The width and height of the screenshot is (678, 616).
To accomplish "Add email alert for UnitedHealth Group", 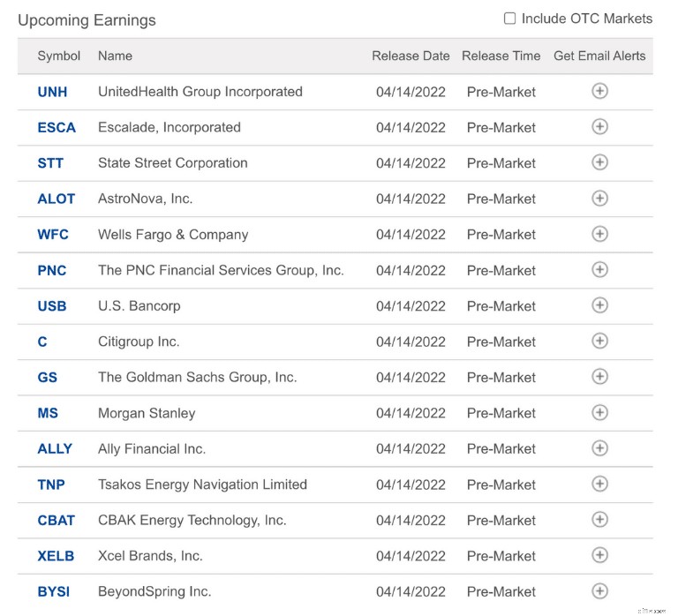I will click(x=599, y=91).
